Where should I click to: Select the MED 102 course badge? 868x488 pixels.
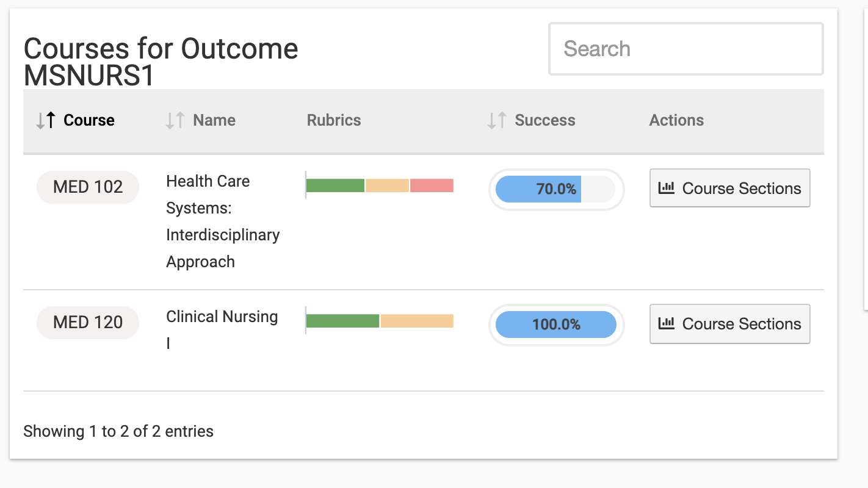(88, 187)
